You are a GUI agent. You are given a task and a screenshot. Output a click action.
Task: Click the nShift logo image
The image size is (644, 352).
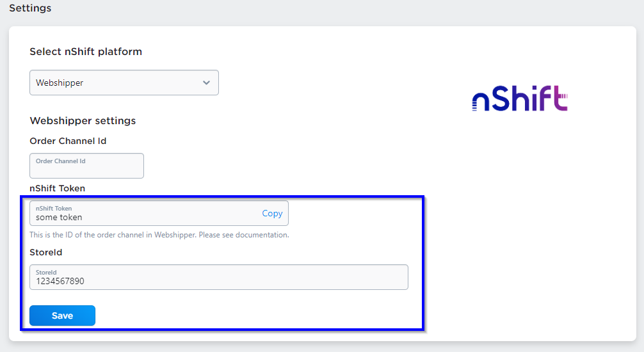tap(520, 99)
